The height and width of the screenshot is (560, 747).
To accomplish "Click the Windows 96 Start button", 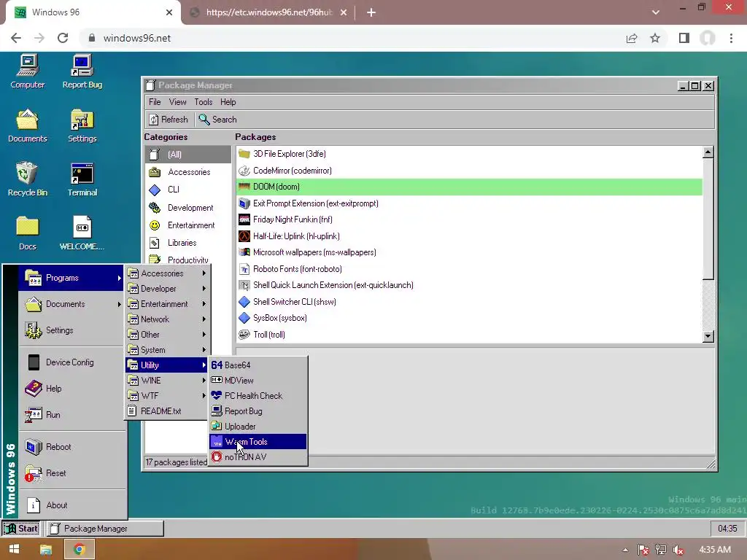I will click(x=21, y=529).
